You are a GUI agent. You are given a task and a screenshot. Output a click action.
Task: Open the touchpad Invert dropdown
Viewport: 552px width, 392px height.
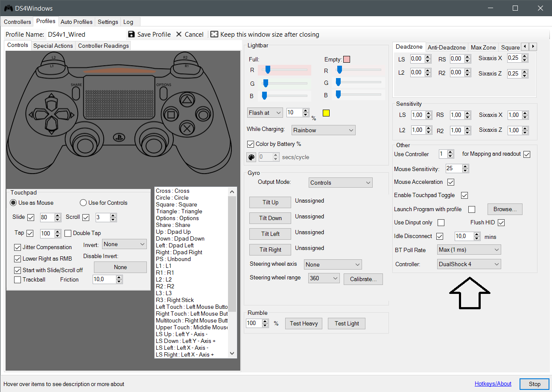[124, 244]
